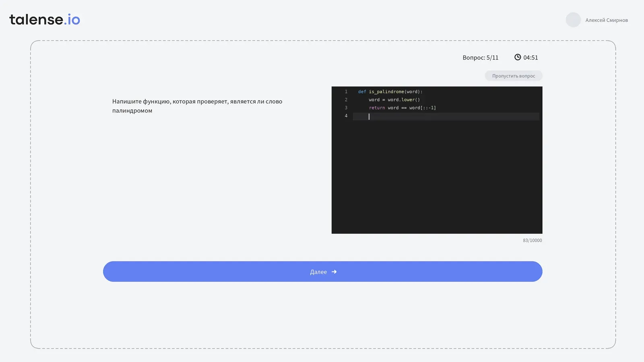Open the Алексей Смирнов profile name
This screenshot has width=644, height=362.
point(607,20)
